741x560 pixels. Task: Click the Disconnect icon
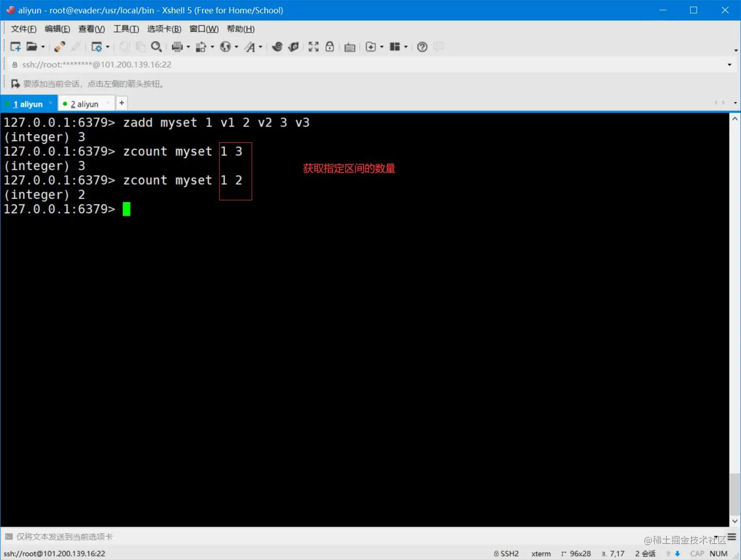point(76,47)
